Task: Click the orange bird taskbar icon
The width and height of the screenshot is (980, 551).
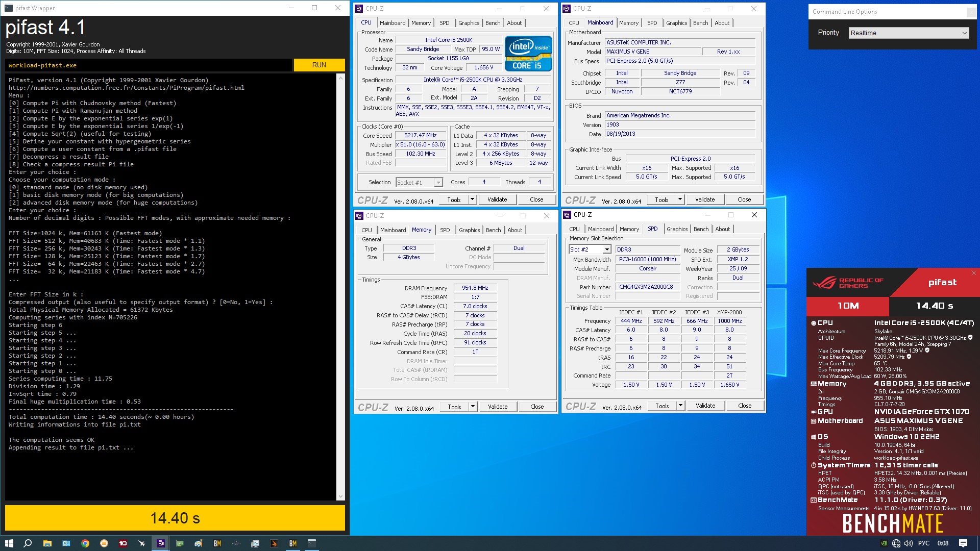Action: [274, 543]
